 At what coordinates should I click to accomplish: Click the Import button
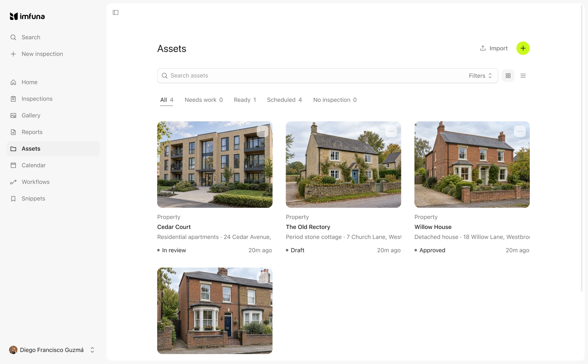(494, 48)
